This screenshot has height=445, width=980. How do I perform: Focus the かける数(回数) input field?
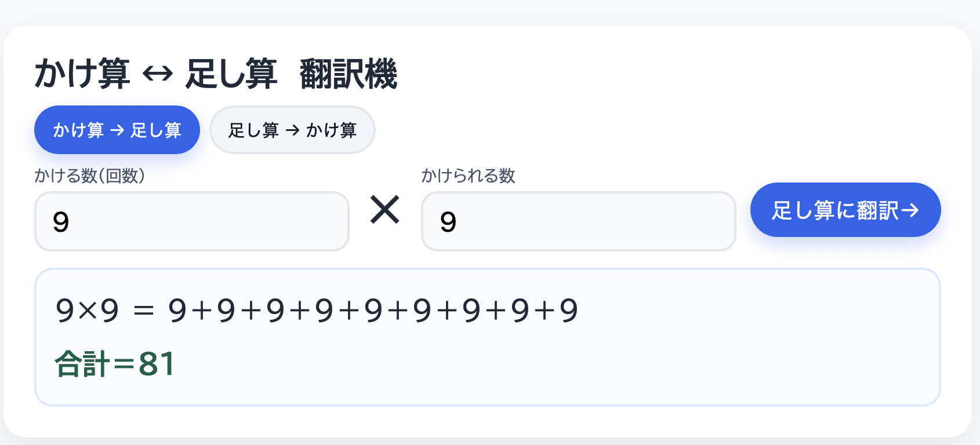click(x=191, y=221)
